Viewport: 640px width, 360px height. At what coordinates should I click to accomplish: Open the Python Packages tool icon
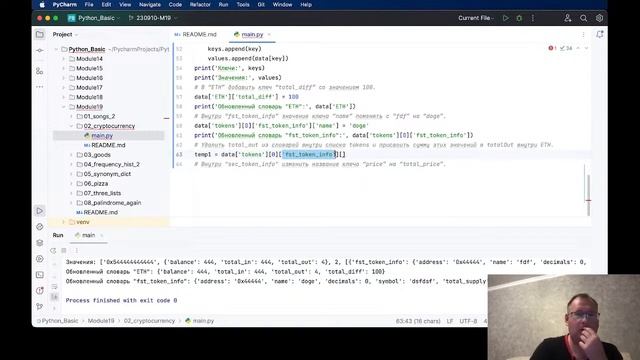click(40, 227)
